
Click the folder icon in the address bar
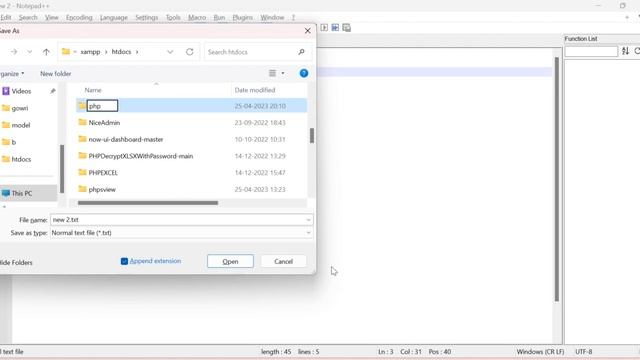(x=66, y=51)
